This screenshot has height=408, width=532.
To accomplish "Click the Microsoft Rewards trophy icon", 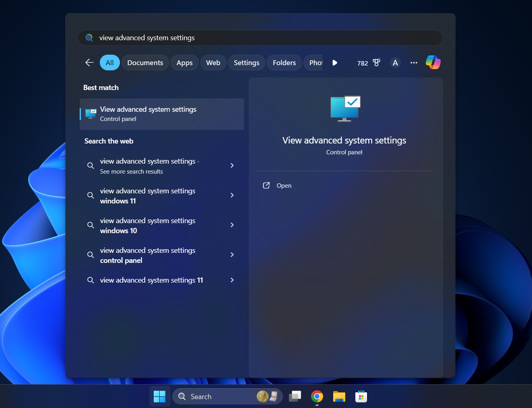I will point(376,62).
